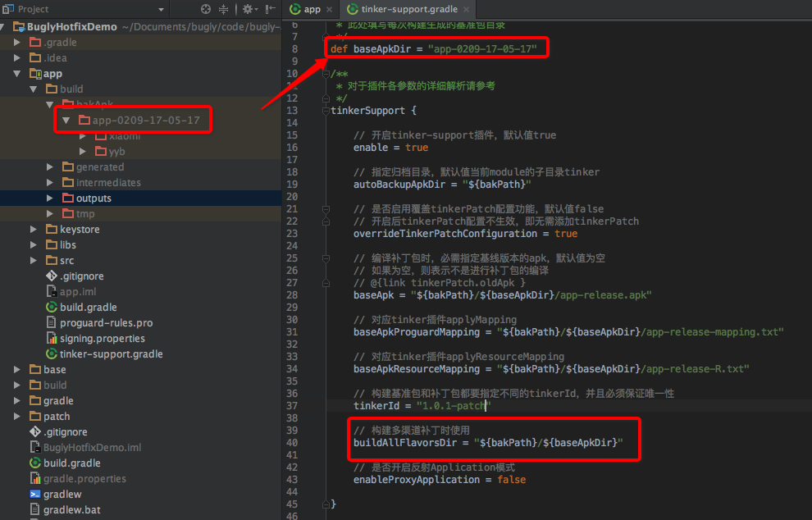Select the patch folder
The height and width of the screenshot is (520, 812).
point(57,417)
